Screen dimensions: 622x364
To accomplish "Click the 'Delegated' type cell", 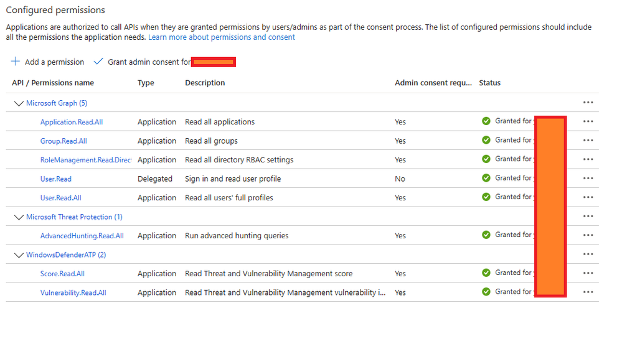I will point(155,179).
